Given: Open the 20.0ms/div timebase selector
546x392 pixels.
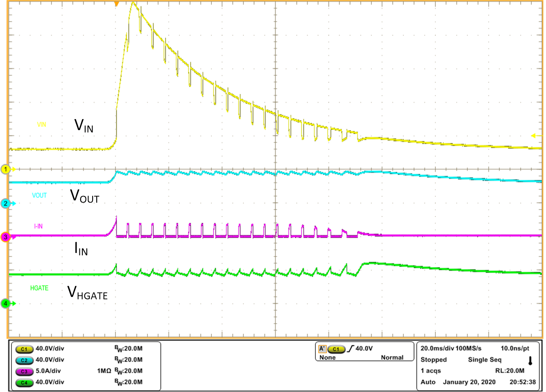Looking at the screenshot, I should click(437, 348).
